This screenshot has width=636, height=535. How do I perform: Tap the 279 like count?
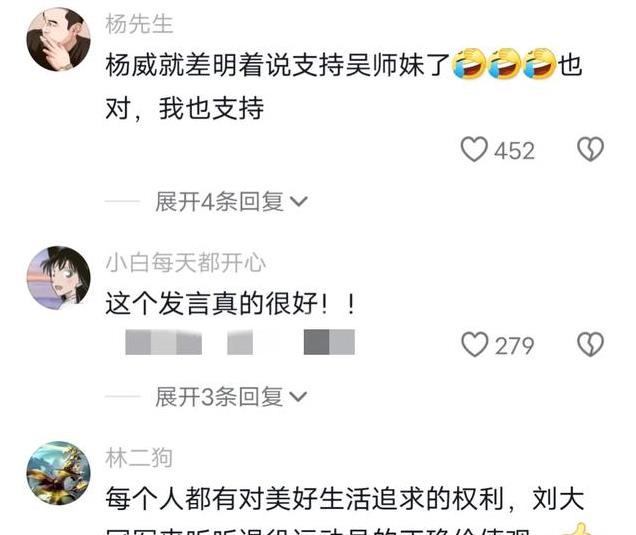pos(514,346)
